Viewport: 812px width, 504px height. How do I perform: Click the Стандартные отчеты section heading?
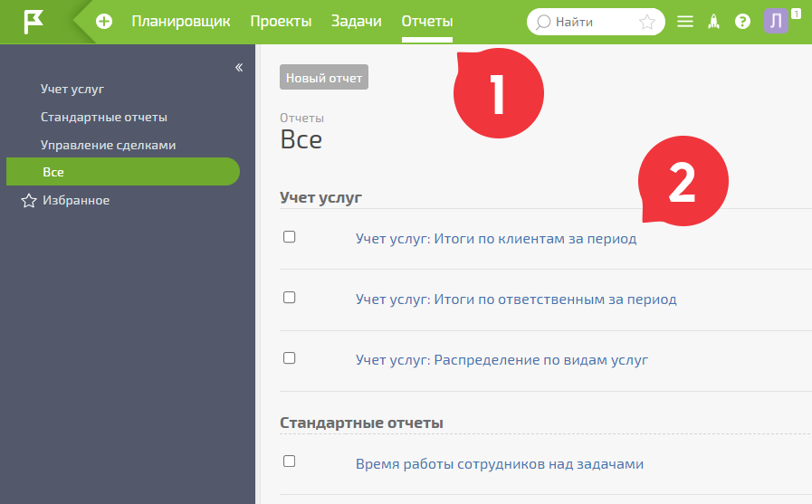[x=361, y=423]
